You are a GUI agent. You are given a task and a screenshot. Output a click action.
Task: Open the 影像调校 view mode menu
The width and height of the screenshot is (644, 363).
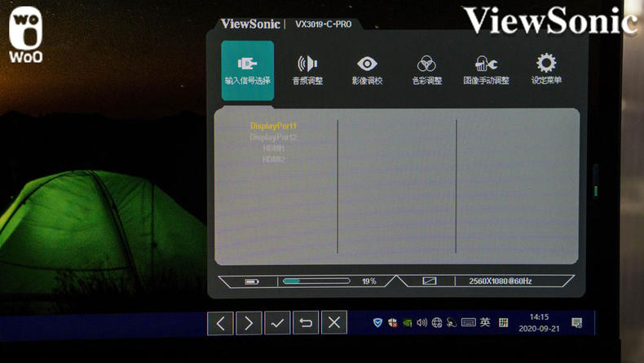(367, 70)
